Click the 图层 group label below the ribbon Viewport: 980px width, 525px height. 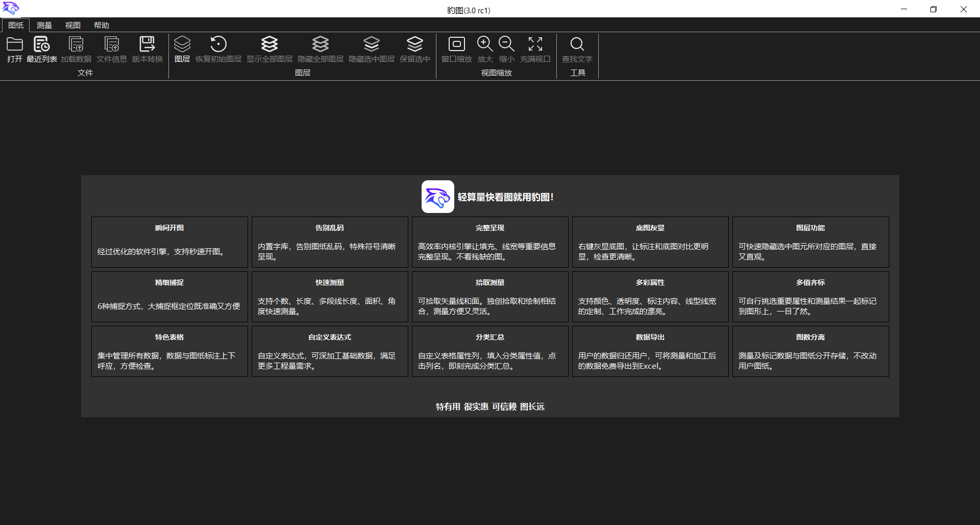tap(303, 73)
